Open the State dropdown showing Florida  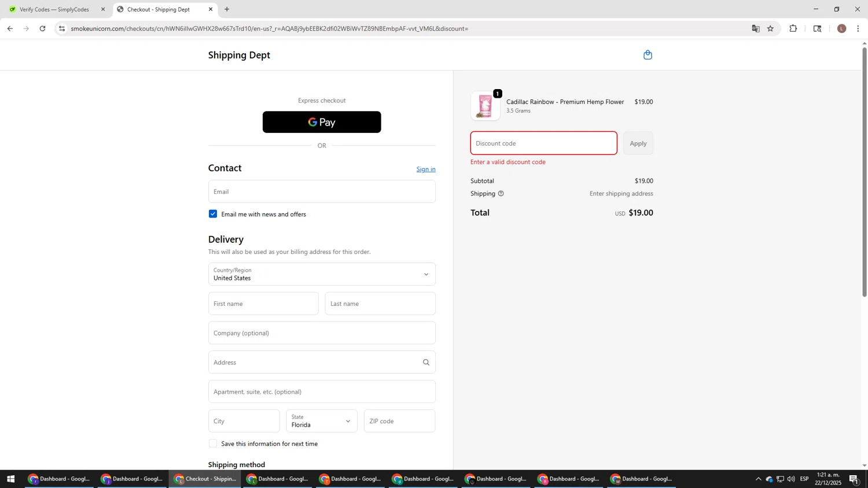(322, 421)
